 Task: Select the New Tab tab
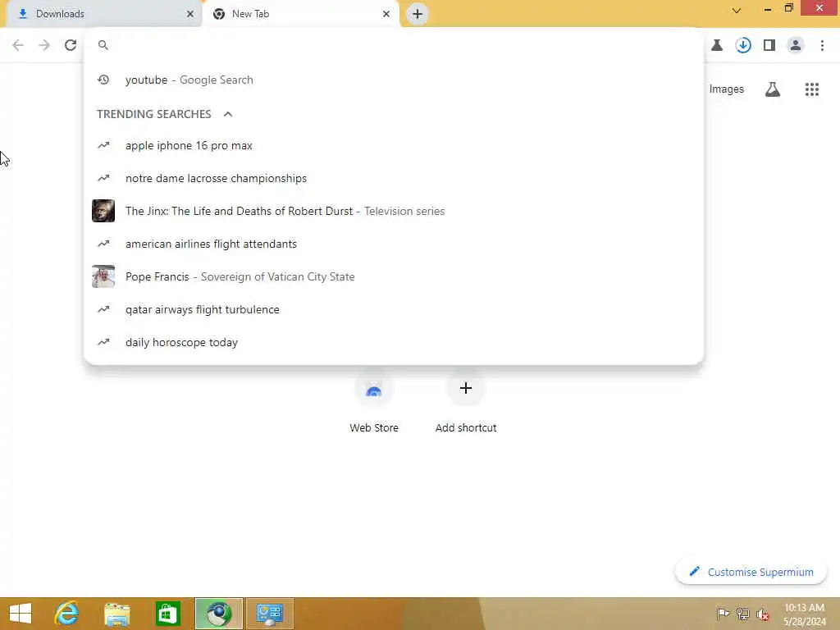pos(301,14)
